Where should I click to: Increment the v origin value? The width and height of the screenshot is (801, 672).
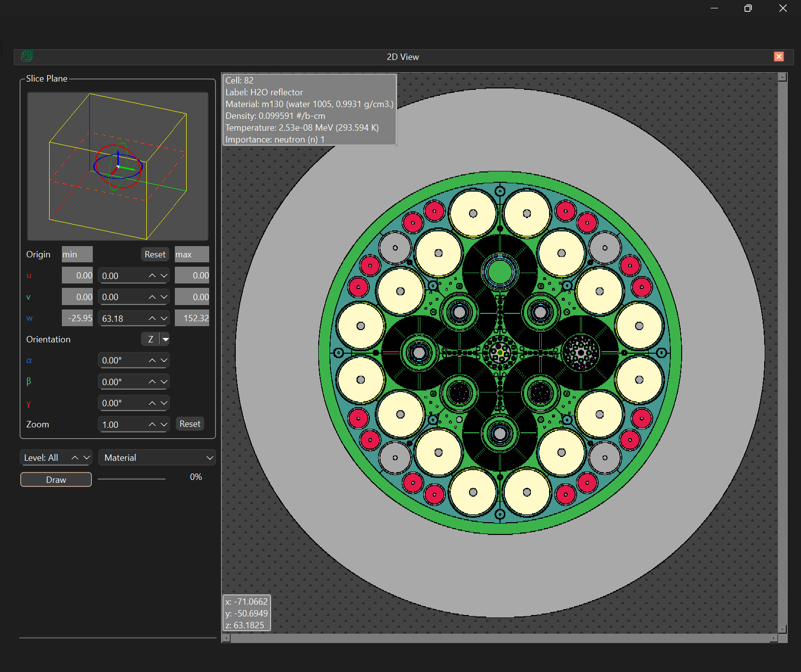pos(152,297)
